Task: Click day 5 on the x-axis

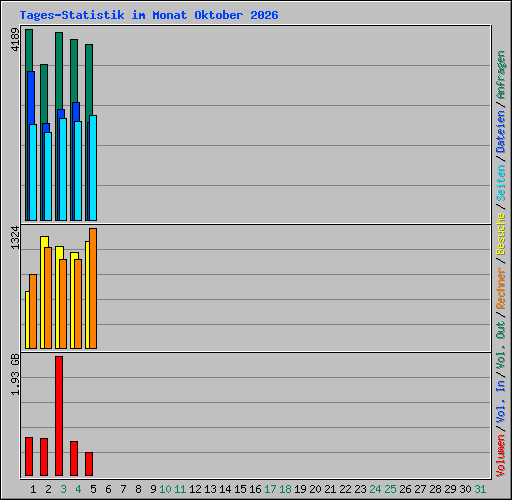Action: [x=93, y=489]
